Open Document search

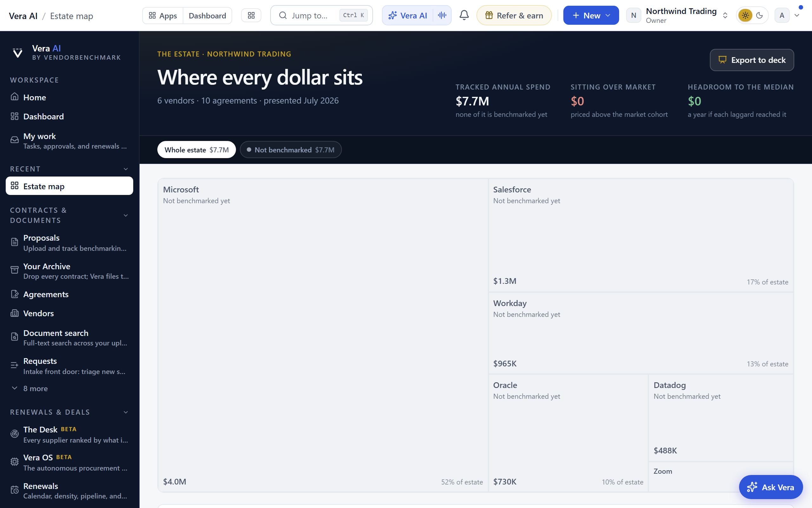coord(69,338)
